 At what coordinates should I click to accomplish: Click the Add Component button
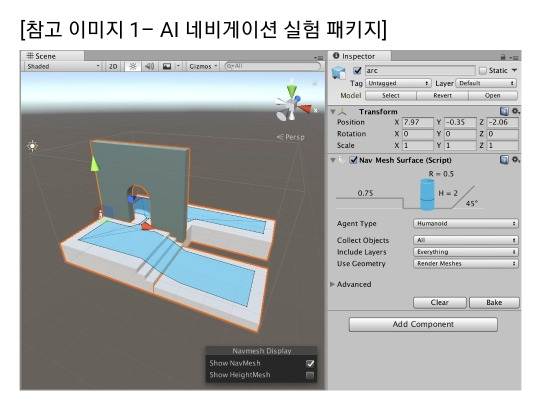pyautogui.click(x=423, y=324)
